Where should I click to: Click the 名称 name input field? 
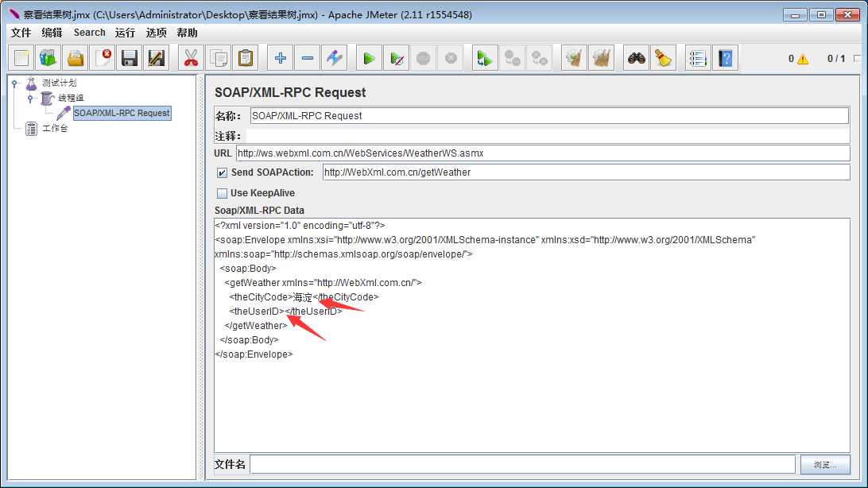[549, 115]
